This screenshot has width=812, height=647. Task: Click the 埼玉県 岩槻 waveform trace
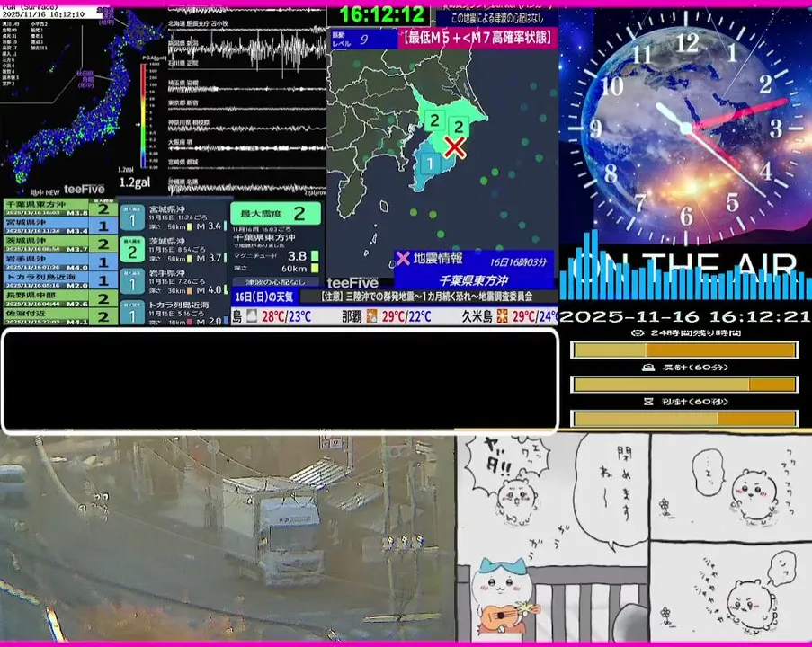[x=246, y=87]
